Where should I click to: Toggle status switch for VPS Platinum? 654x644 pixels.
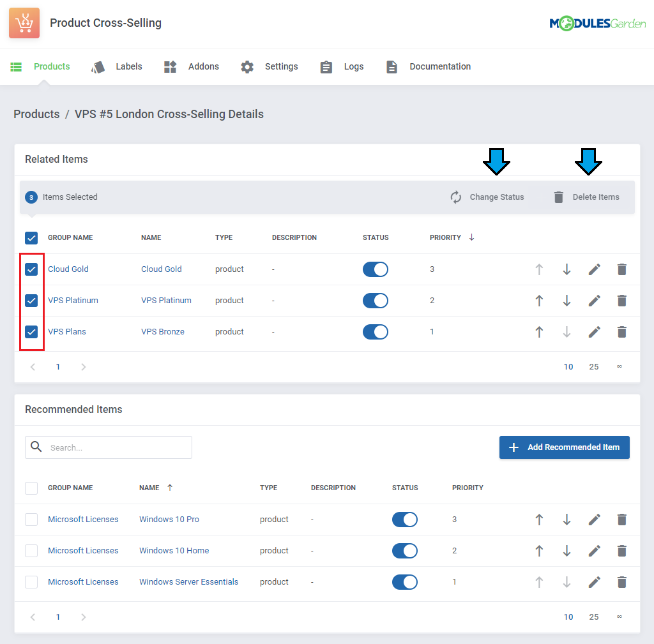pos(376,301)
